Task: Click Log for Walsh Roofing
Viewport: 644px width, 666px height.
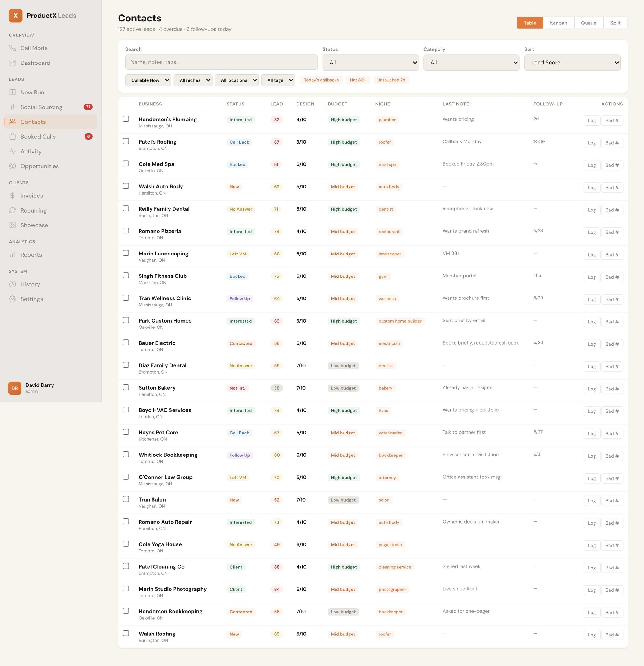Action: 592,635
